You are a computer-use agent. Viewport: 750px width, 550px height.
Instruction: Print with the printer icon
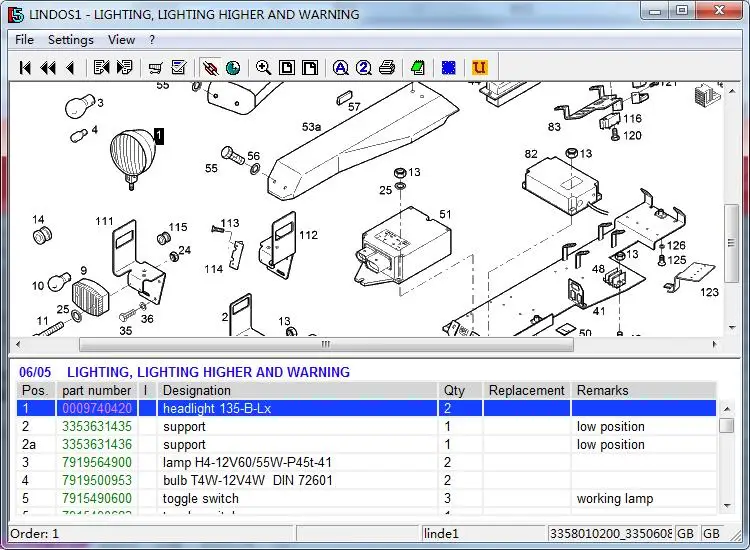[x=387, y=67]
